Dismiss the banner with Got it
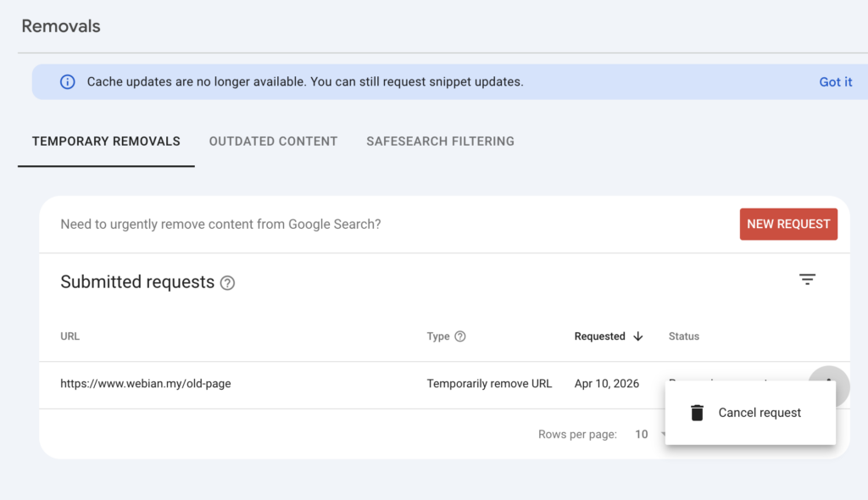 coord(835,82)
